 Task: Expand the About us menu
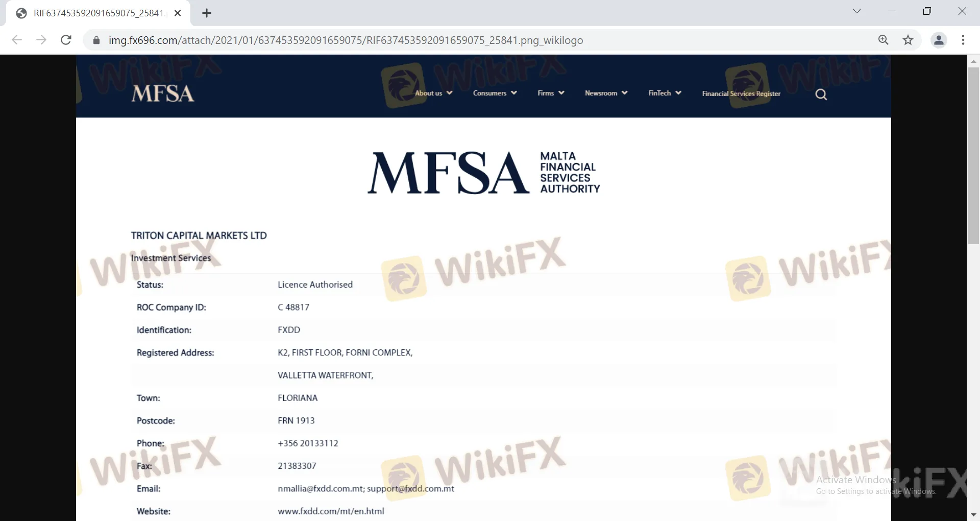click(434, 93)
